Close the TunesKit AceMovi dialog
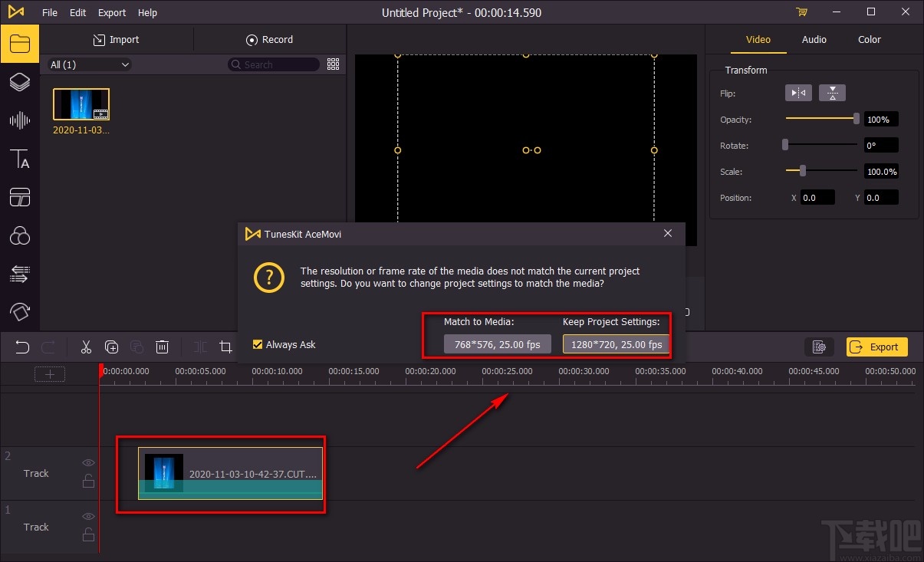This screenshot has width=924, height=562. pyautogui.click(x=668, y=234)
